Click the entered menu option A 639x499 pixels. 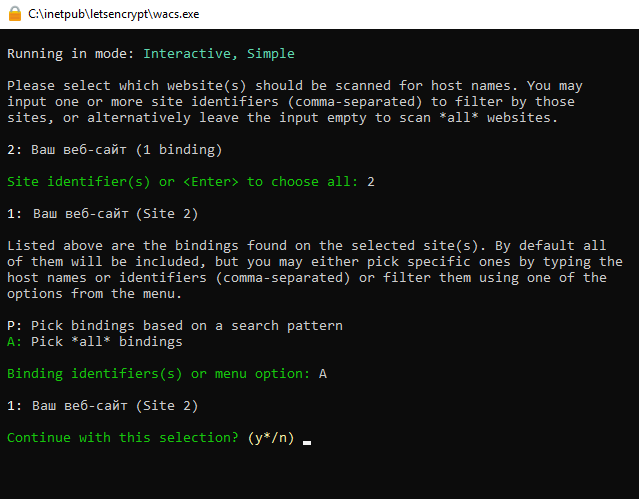coord(323,373)
